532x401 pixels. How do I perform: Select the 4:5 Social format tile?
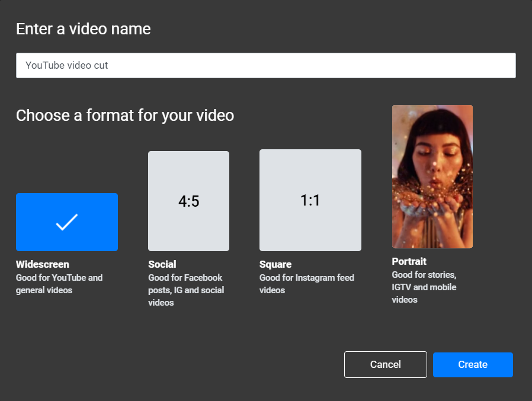click(188, 201)
